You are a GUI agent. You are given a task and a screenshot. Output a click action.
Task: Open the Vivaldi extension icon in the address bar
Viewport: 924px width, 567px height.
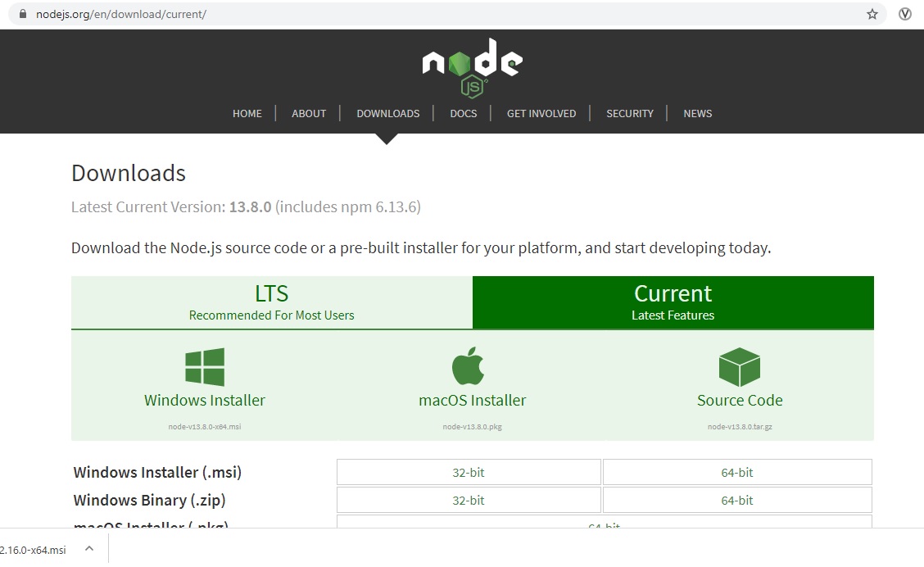[x=905, y=14]
